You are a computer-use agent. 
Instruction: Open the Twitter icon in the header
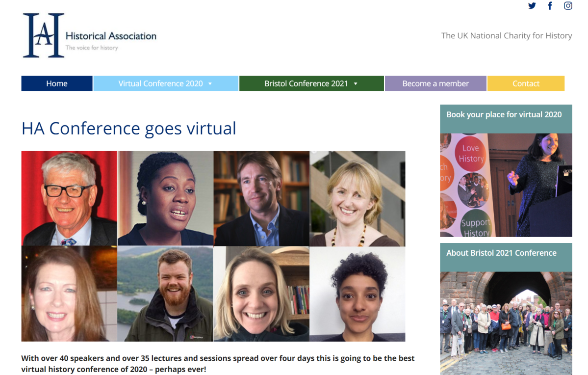pos(532,6)
